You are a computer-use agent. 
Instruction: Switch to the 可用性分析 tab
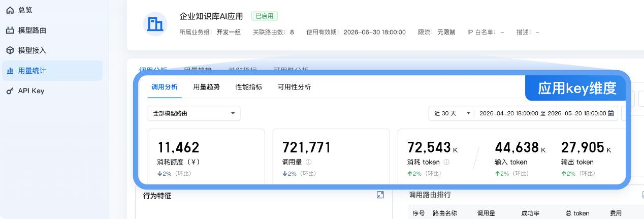pyautogui.click(x=294, y=87)
